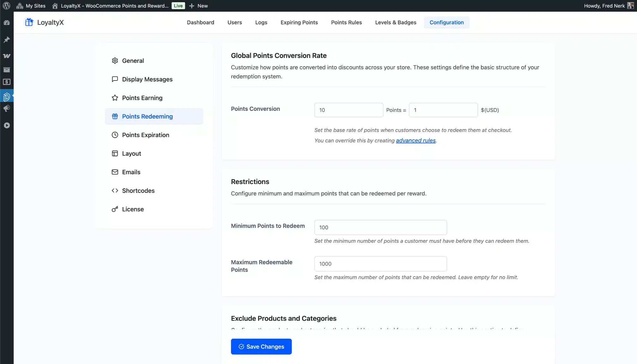Open the pin Posts icon in sidebar
Viewport: 637px width, 364px height.
pos(7,40)
